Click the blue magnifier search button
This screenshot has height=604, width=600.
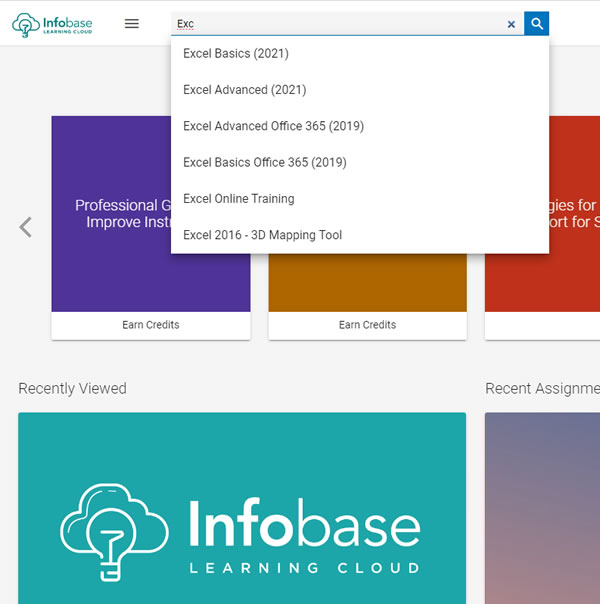(x=536, y=23)
